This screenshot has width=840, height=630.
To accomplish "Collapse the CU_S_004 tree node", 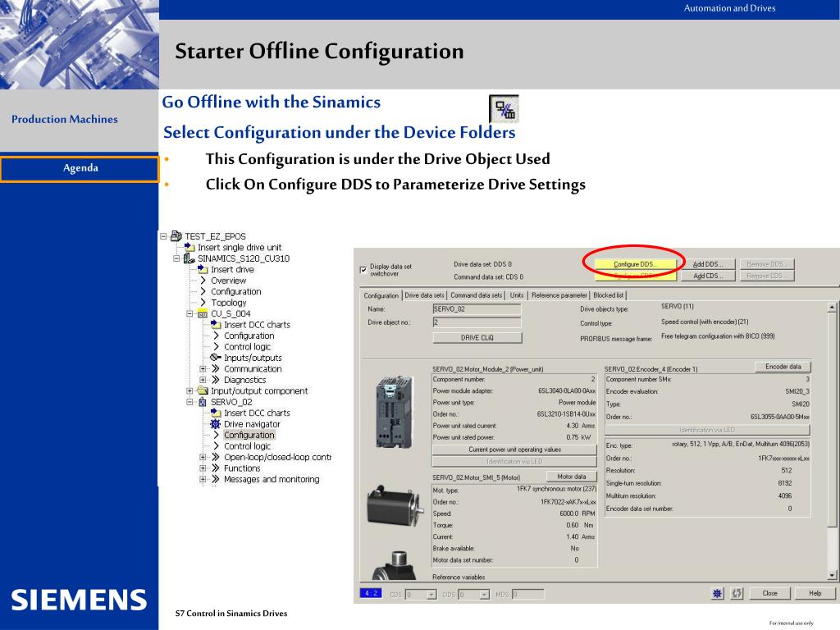I will point(189,314).
